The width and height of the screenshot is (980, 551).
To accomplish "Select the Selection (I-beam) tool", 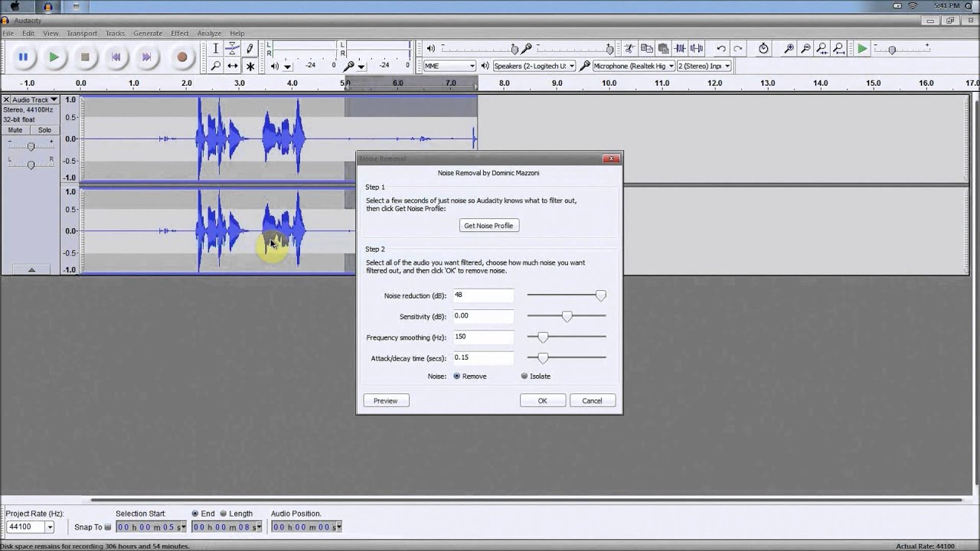I will tap(216, 48).
